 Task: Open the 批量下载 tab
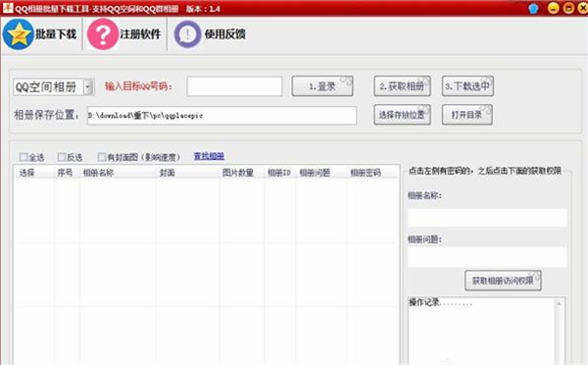pyautogui.click(x=40, y=34)
